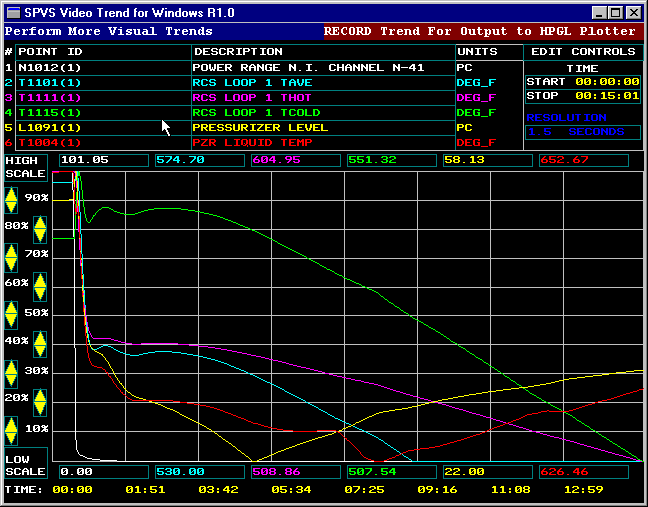Click the yellow arrow stepper beside 20%

40,402
